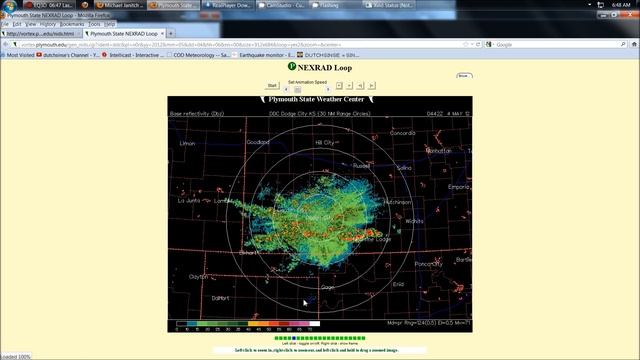640x360 pixels.
Task: Click the Firefox home icon
Action: 634,44
